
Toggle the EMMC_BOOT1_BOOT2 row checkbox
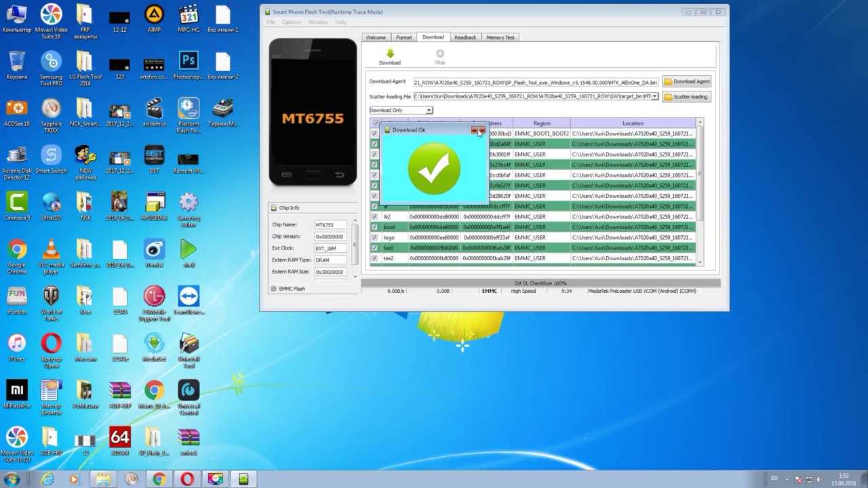click(x=374, y=134)
